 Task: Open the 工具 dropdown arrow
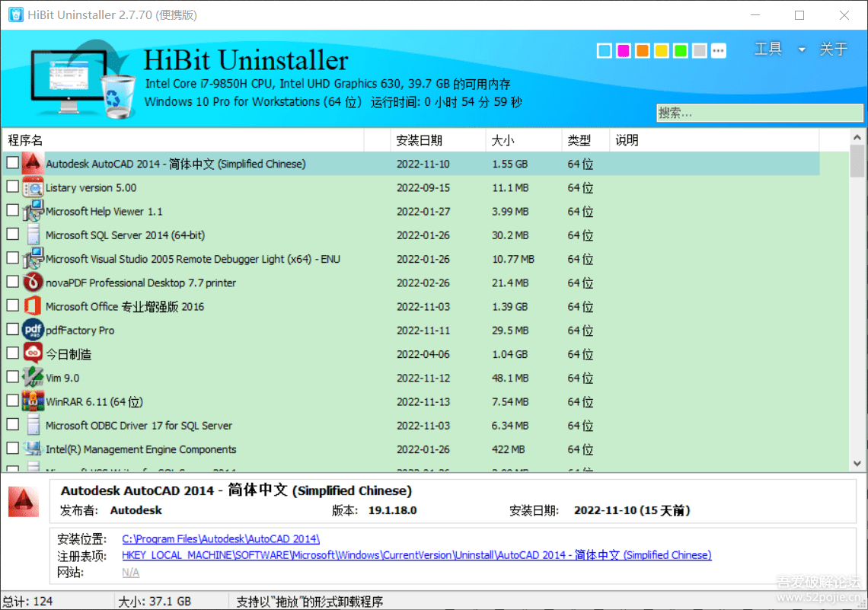802,50
